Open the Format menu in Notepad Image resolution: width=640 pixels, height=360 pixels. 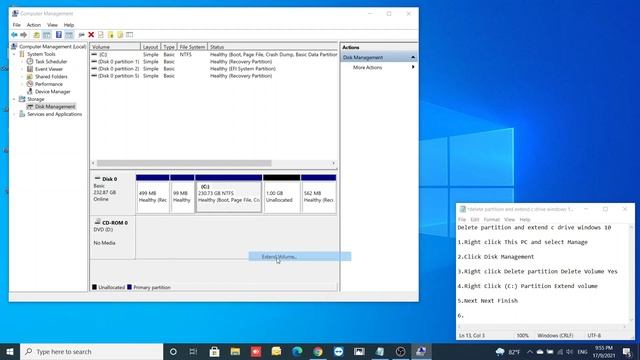491,220
